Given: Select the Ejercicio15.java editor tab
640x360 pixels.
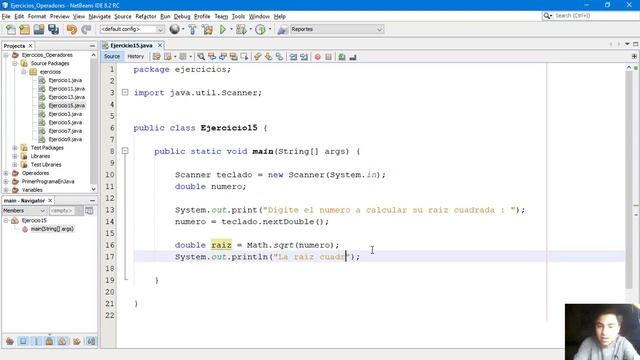Looking at the screenshot, I should click(x=131, y=45).
